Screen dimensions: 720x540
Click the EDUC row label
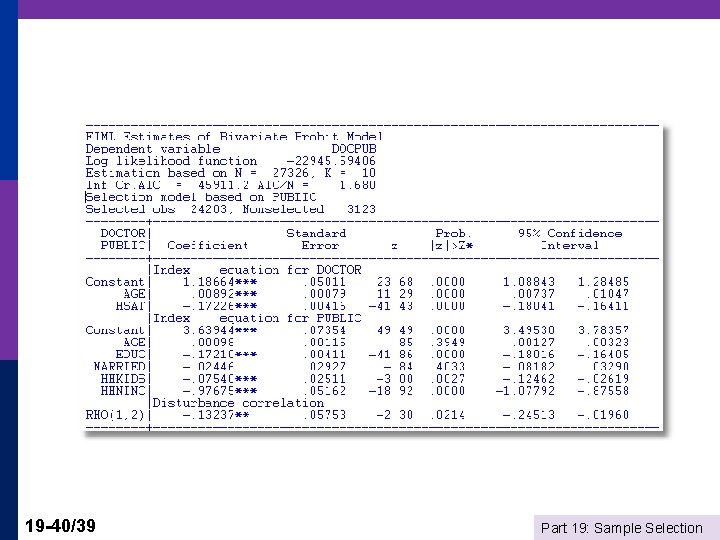coord(130,354)
